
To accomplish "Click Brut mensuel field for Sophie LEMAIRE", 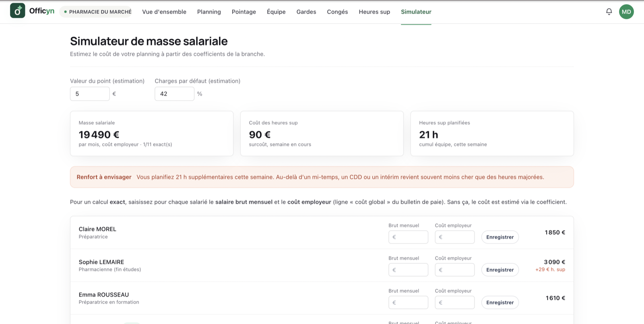I will [408, 270].
